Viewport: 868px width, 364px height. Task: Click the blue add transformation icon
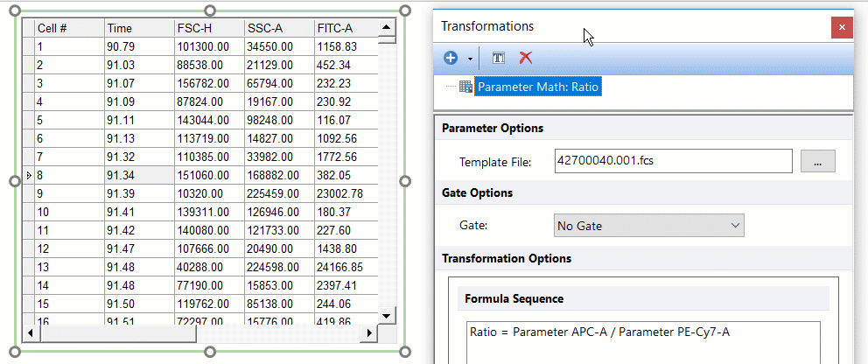point(451,58)
